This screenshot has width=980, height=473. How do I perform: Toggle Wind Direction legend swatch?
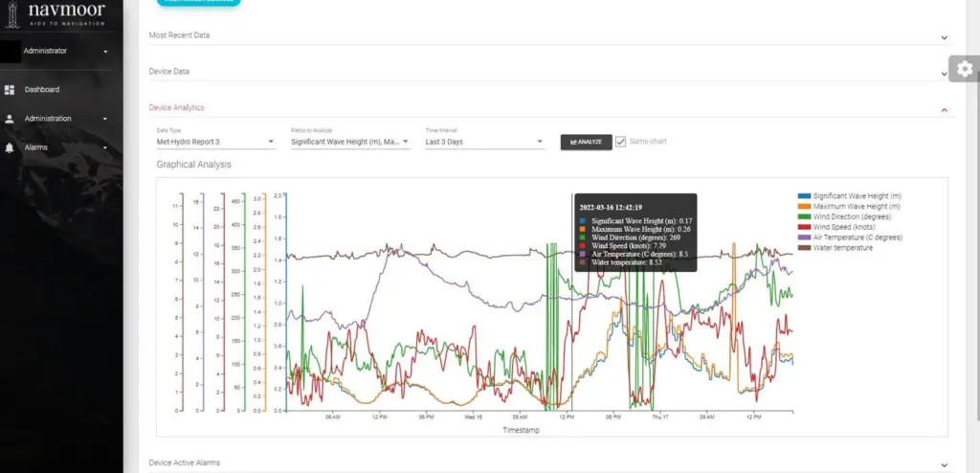coord(804,216)
